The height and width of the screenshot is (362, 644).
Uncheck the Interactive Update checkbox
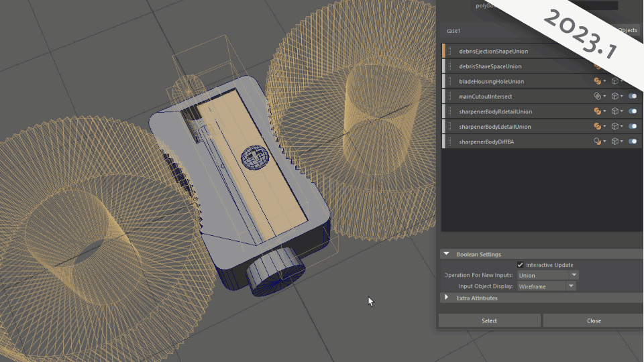(x=521, y=265)
